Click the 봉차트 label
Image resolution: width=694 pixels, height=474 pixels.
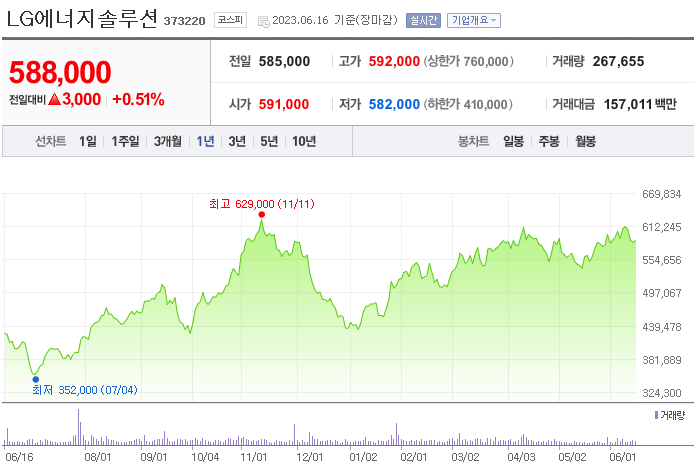click(474, 141)
